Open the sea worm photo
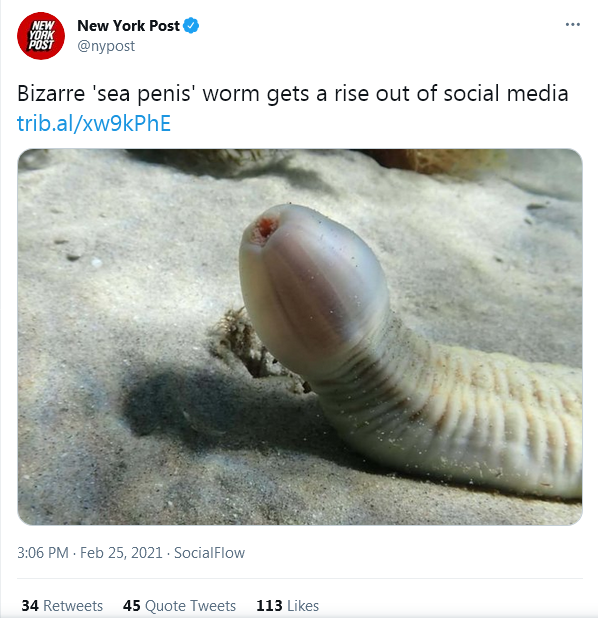Screen dimensions: 598x618 (300, 337)
